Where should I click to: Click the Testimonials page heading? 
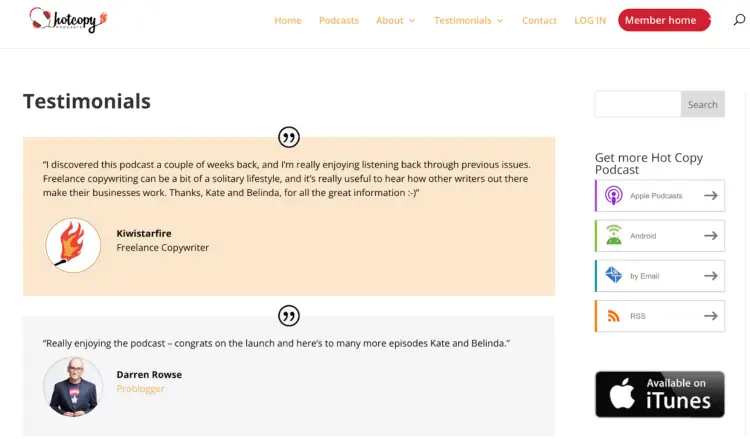[87, 101]
